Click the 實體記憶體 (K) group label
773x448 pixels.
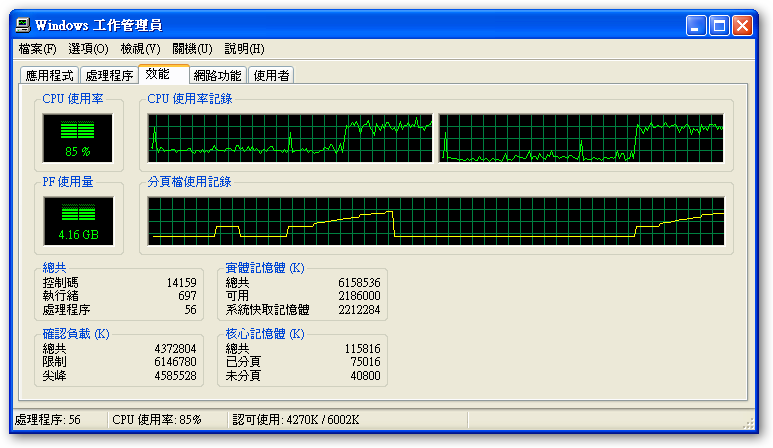pyautogui.click(x=265, y=268)
